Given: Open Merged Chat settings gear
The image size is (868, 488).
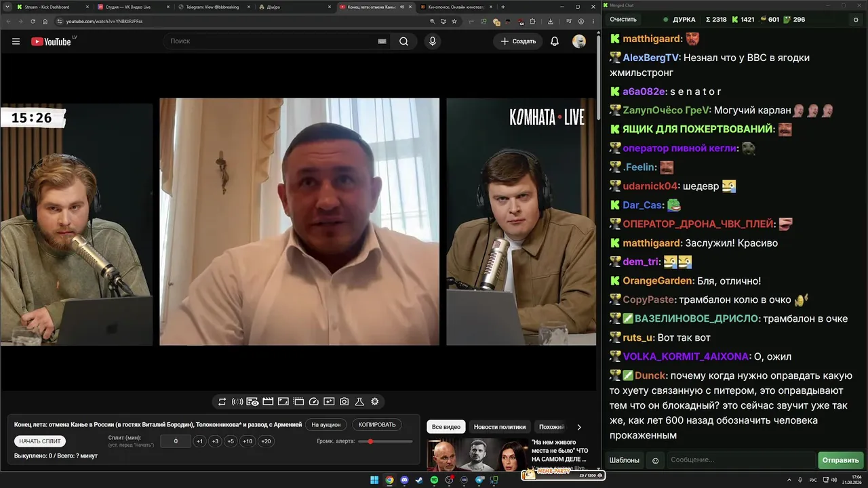Looking at the screenshot, I should pyautogui.click(x=856, y=20).
